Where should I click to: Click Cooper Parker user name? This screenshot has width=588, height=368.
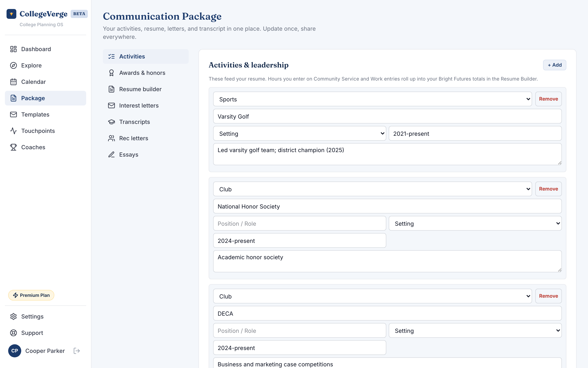45,351
